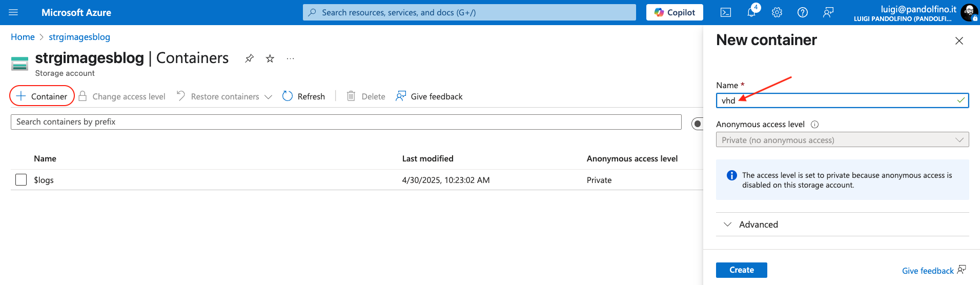Image resolution: width=980 pixels, height=285 pixels.
Task: Click the container Name input field
Action: (x=835, y=100)
